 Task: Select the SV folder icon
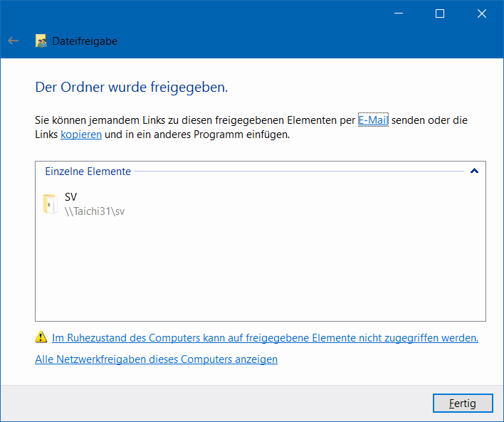pyautogui.click(x=49, y=204)
